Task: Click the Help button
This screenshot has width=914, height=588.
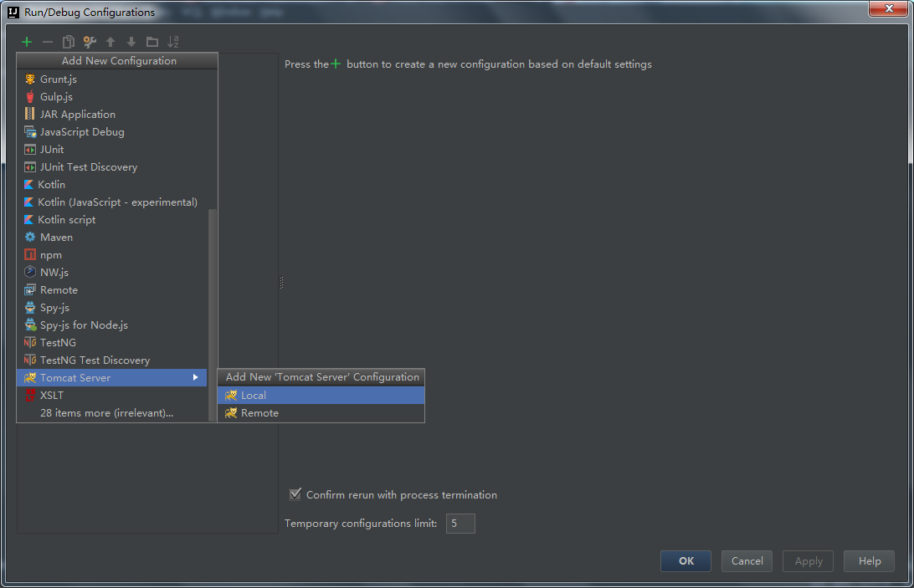Action: 869,560
